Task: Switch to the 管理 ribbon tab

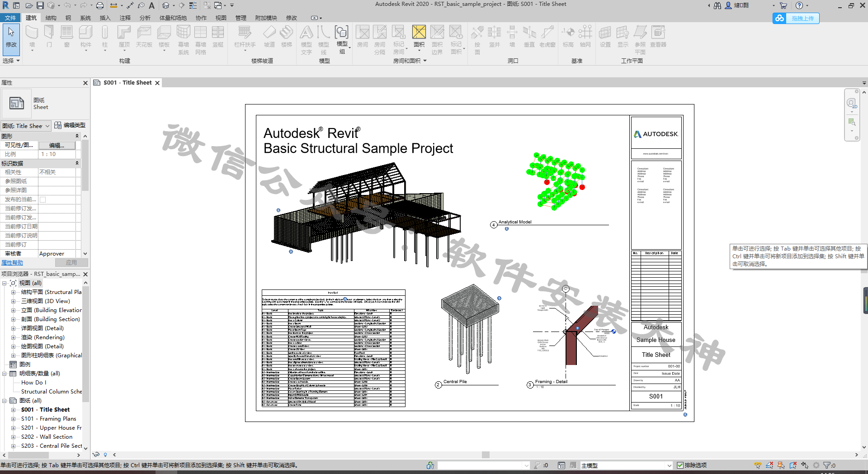Action: pyautogui.click(x=241, y=18)
